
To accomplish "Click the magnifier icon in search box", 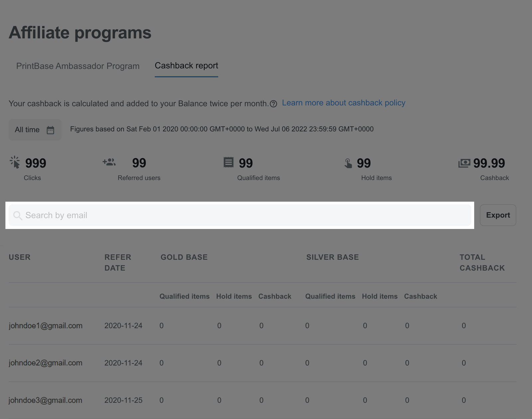I will (x=18, y=216).
